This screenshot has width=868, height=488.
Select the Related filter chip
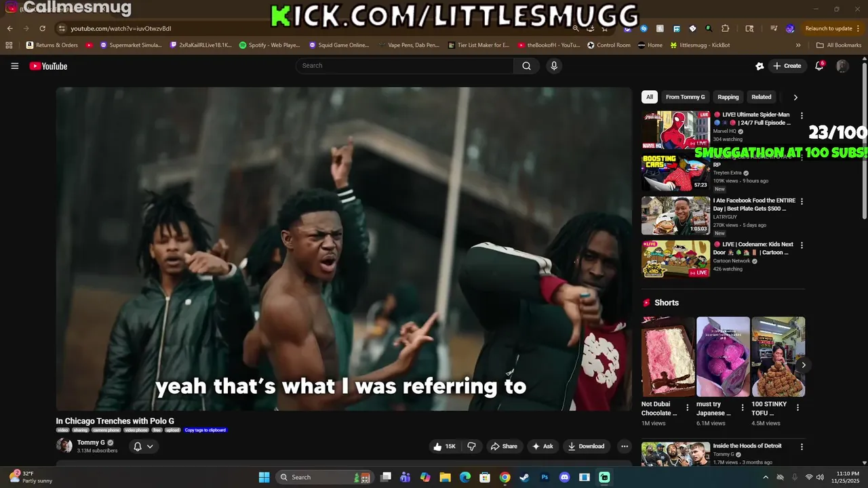pos(762,97)
